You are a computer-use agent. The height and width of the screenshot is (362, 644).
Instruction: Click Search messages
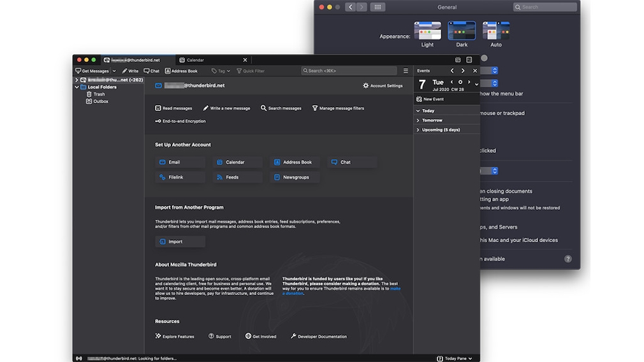pos(281,108)
